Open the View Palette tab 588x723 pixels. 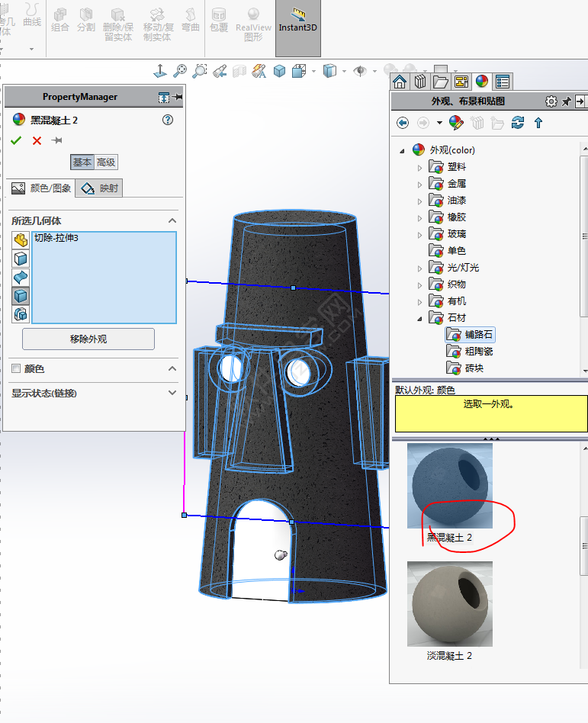tap(461, 82)
